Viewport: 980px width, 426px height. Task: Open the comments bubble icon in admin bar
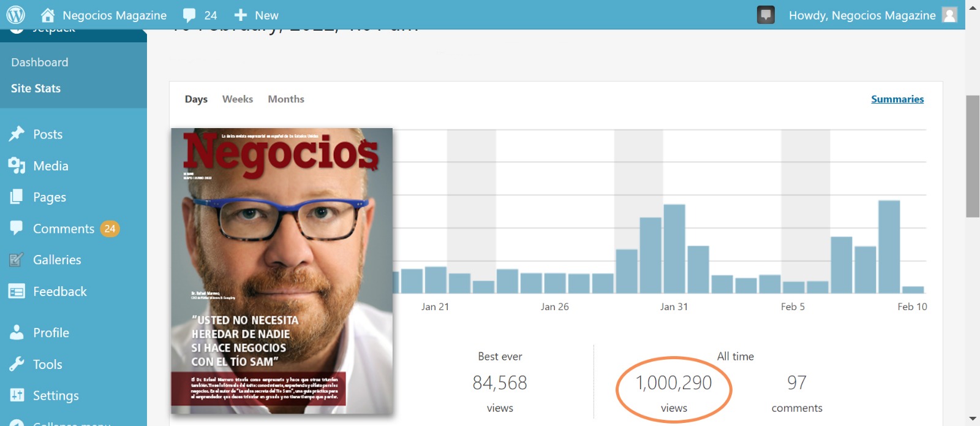pyautogui.click(x=189, y=15)
